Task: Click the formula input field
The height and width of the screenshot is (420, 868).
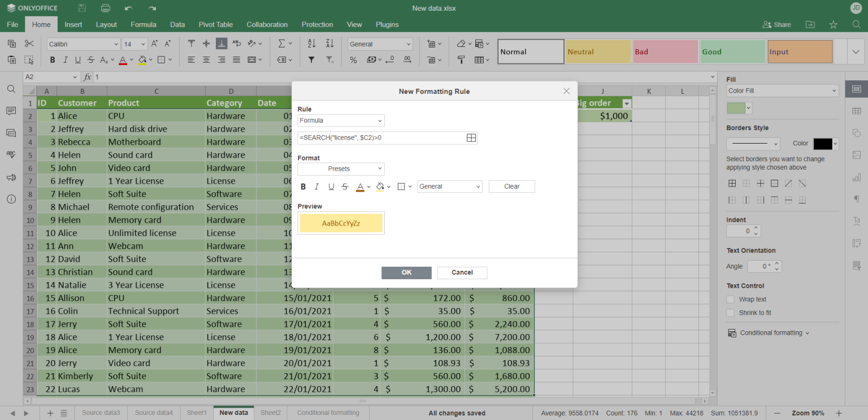Action: [381, 138]
